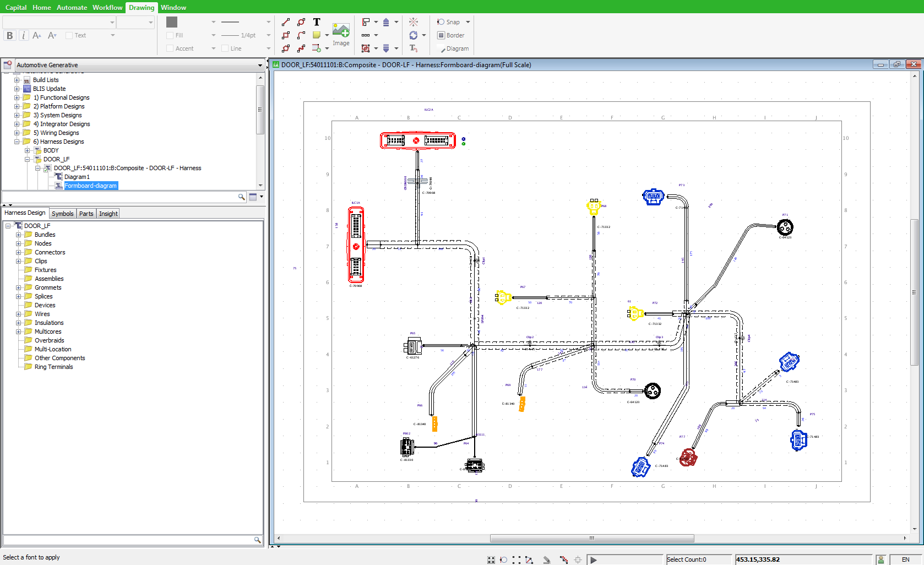924x565 pixels.
Task: Click the Diagram button in ribbon
Action: click(454, 48)
